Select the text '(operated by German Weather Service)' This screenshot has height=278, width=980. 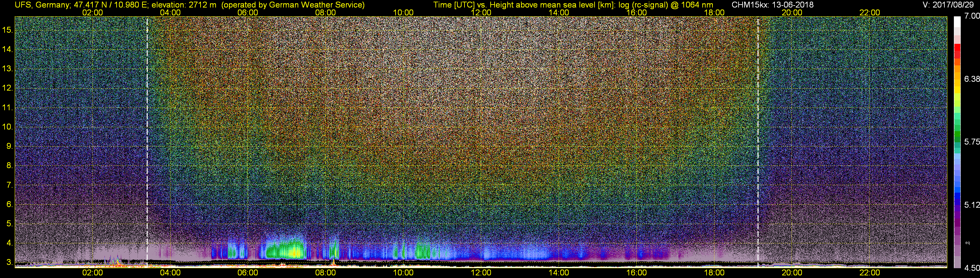tap(293, 5)
